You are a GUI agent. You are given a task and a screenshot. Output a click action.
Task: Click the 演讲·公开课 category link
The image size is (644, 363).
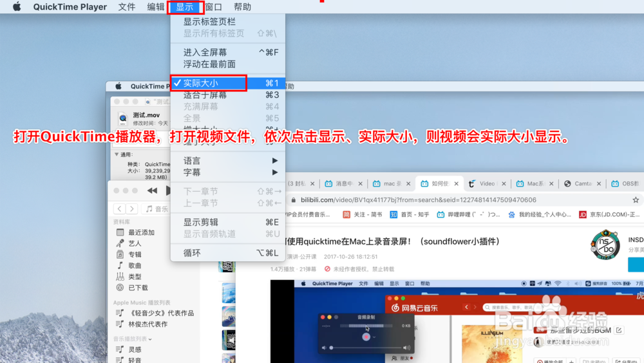(x=301, y=257)
